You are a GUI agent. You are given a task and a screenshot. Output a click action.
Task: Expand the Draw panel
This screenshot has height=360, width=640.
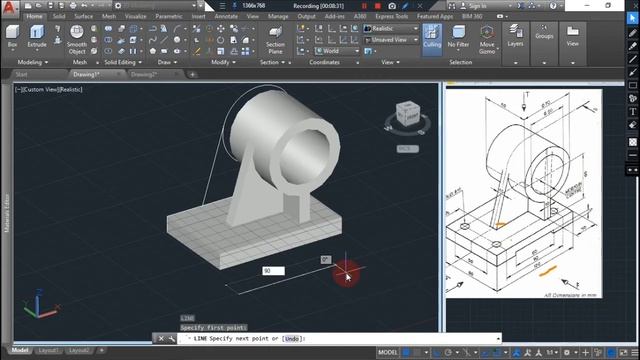pos(167,62)
